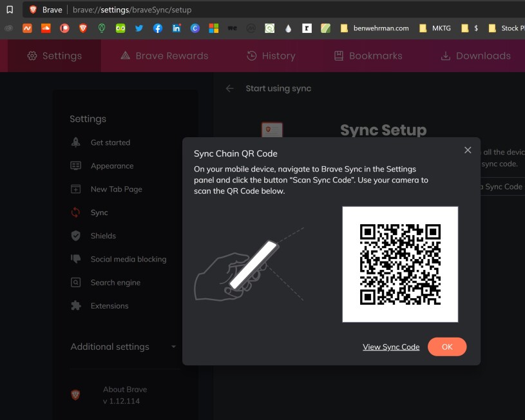Open the white r square bookmark
This screenshot has width=525, height=420.
point(307,28)
